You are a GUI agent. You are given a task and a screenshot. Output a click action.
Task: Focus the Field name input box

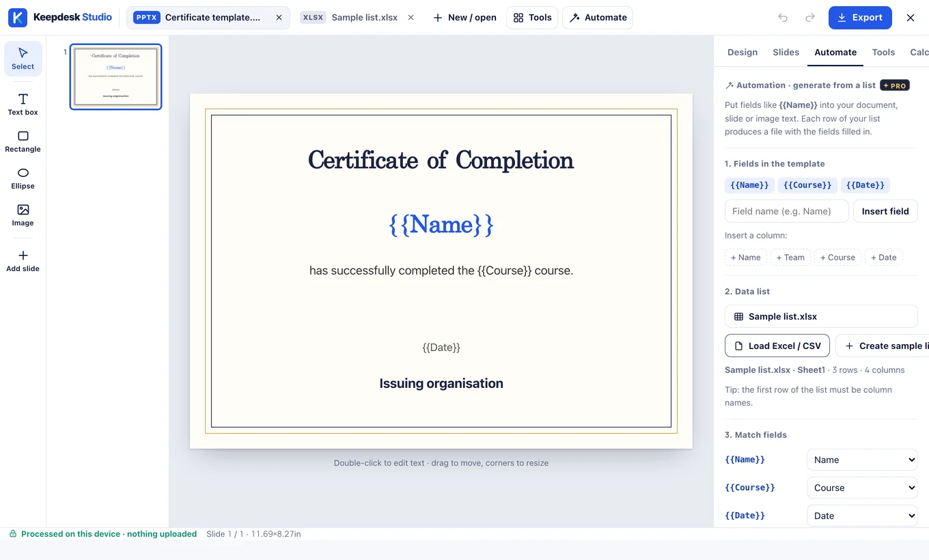[x=787, y=211]
